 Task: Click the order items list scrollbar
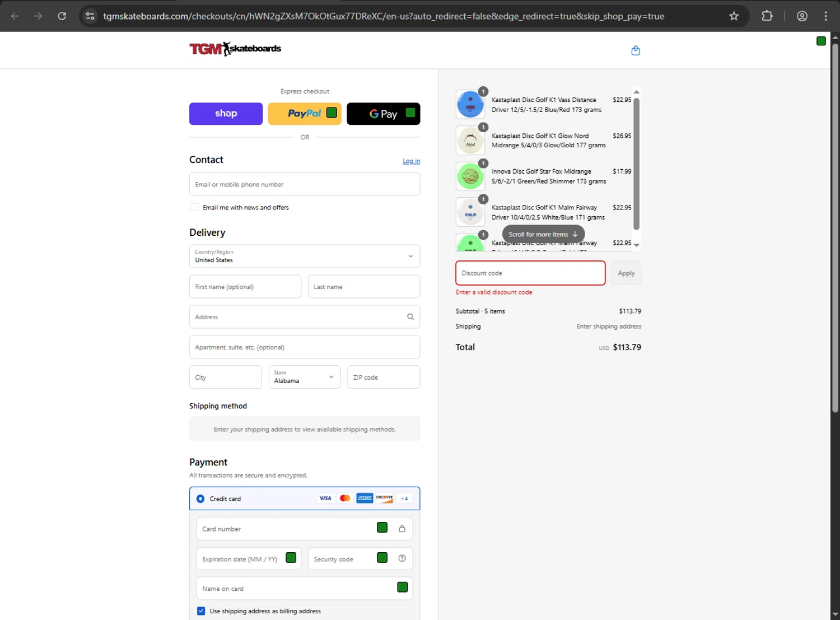point(636,164)
